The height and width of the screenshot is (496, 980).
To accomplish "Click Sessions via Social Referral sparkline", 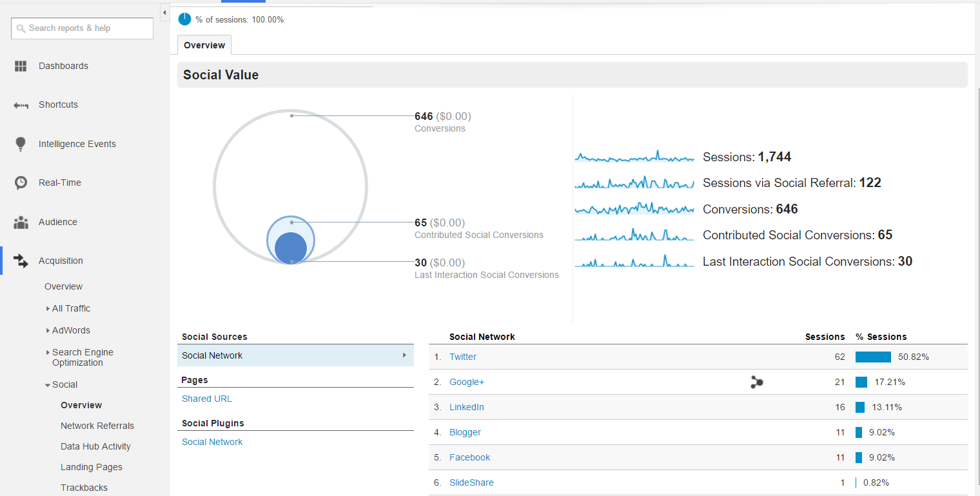I will 634,183.
